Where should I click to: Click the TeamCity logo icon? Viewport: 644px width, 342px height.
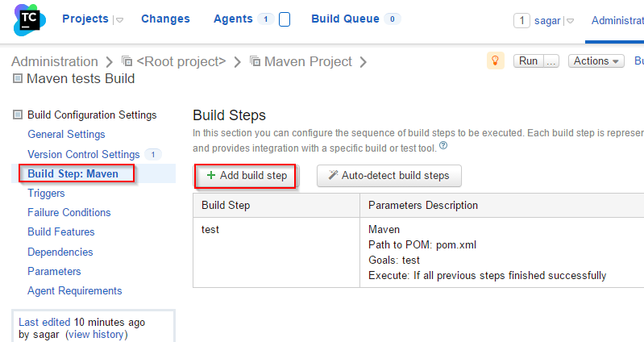tap(29, 19)
